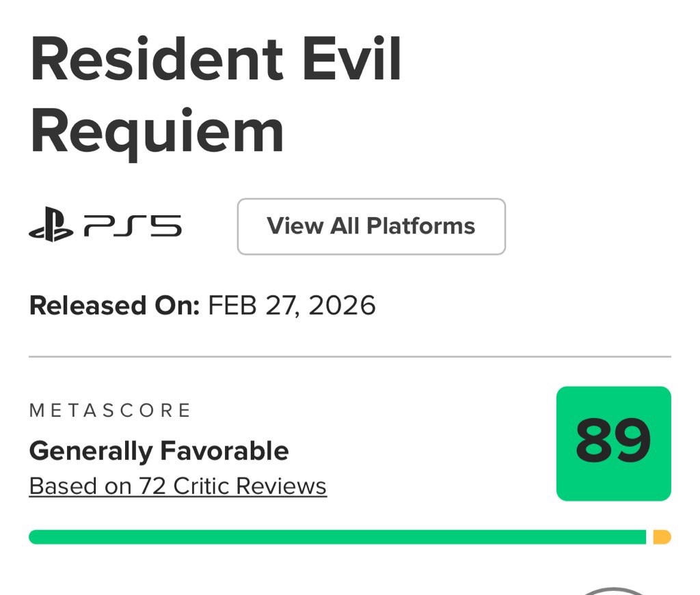Image resolution: width=700 pixels, height=595 pixels.
Task: Click the word Platforms in the button
Action: tap(420, 227)
